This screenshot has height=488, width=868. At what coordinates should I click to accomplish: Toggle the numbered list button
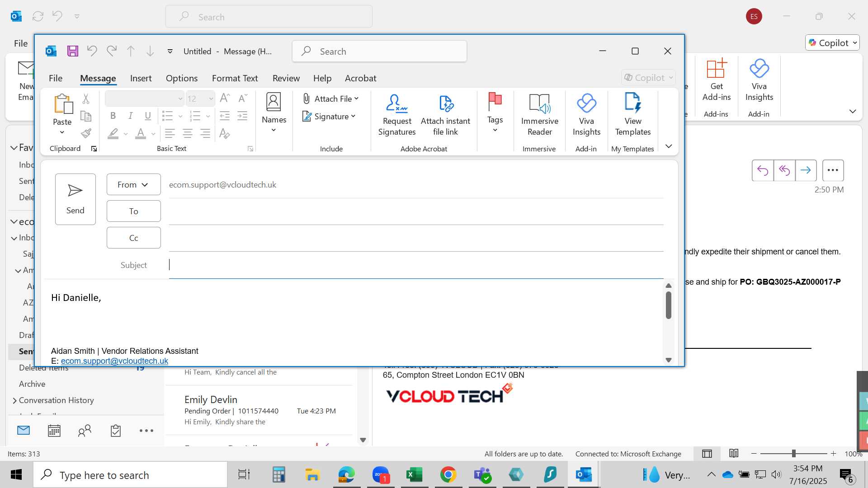click(195, 116)
